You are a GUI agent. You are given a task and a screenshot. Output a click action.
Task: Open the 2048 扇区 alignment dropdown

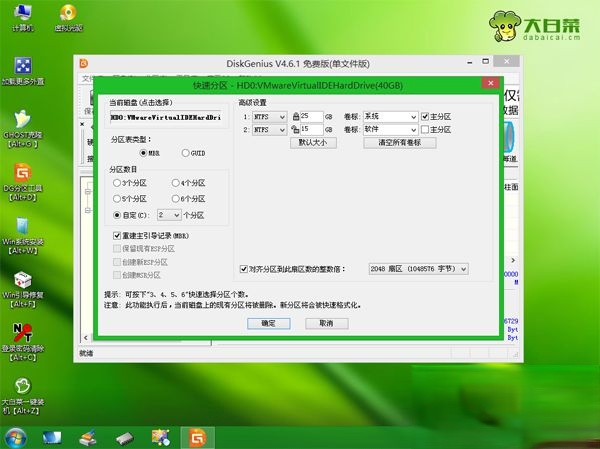point(418,269)
